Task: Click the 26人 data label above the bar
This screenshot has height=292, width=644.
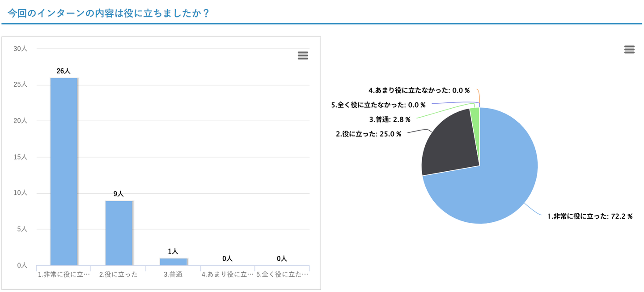Action: click(x=64, y=71)
